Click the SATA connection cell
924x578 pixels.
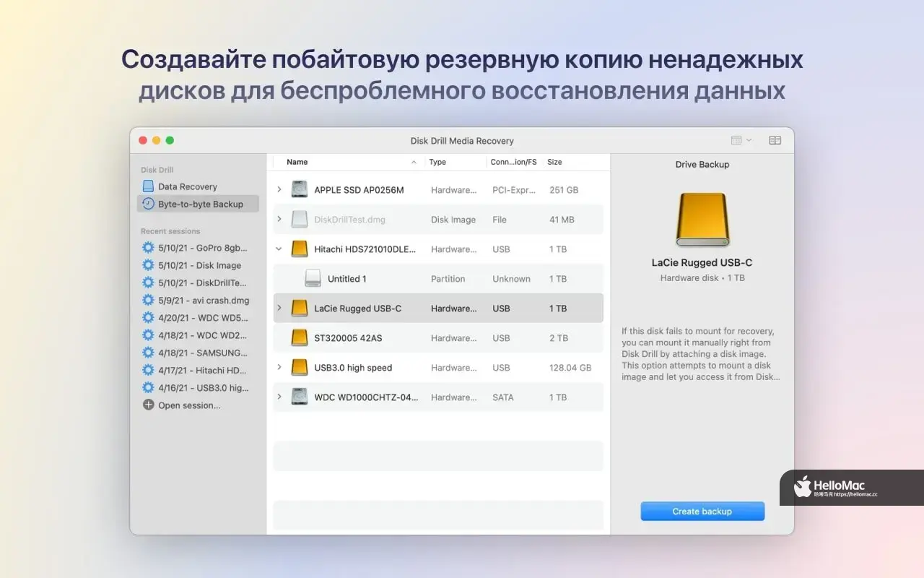pos(503,397)
